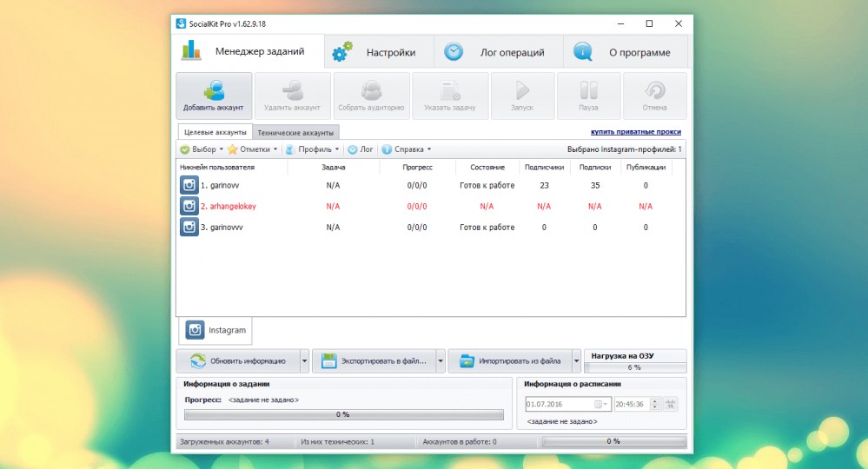
Task: Expand the Экспортировать в файл dropdown arrow
Action: [x=441, y=361]
